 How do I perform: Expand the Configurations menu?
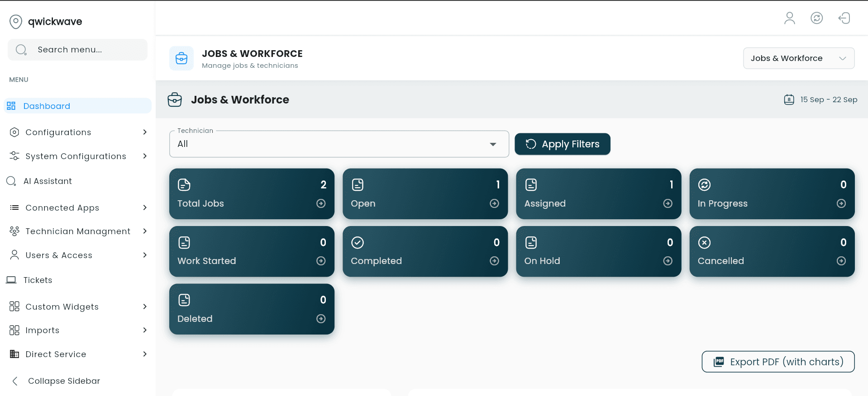(x=78, y=132)
